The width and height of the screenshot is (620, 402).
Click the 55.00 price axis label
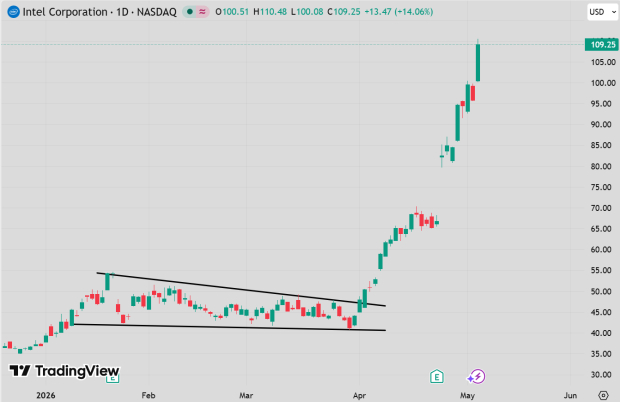(601, 270)
